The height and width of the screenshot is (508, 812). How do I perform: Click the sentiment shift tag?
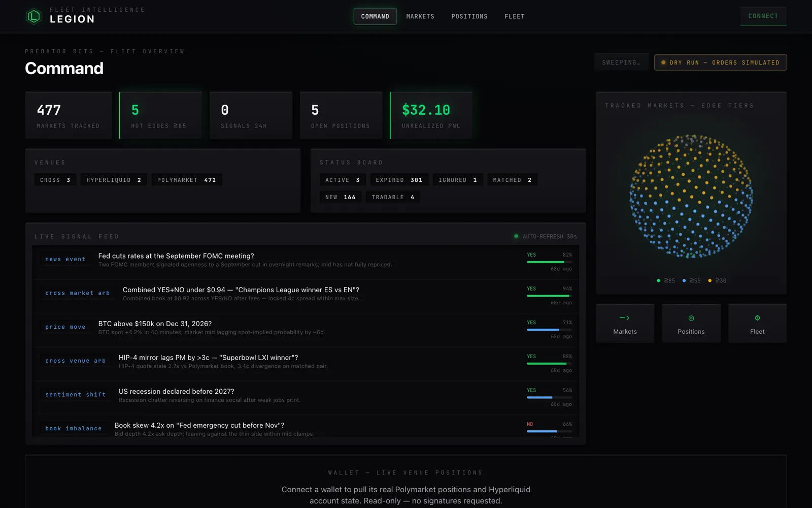pos(76,395)
